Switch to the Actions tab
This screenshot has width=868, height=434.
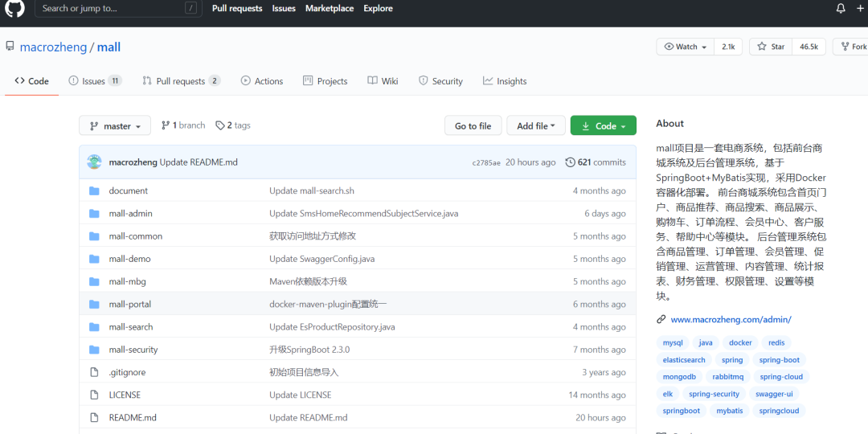(262, 81)
